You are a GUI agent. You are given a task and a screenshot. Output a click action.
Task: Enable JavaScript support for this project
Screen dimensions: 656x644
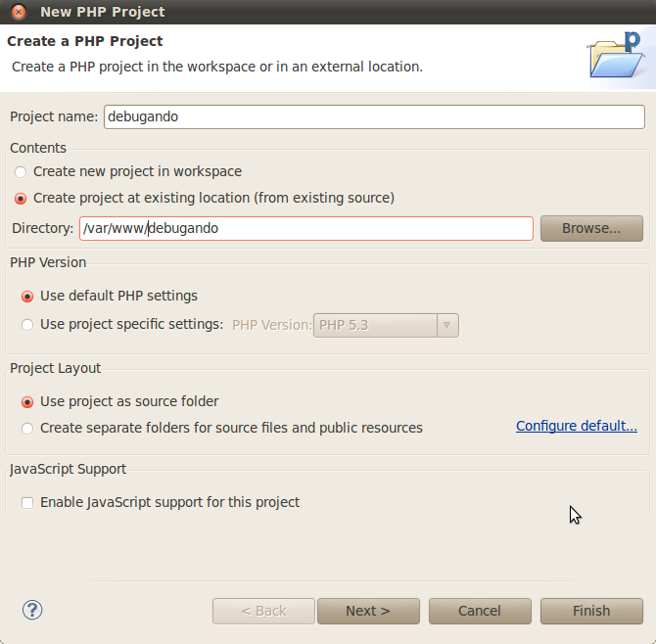[28, 502]
